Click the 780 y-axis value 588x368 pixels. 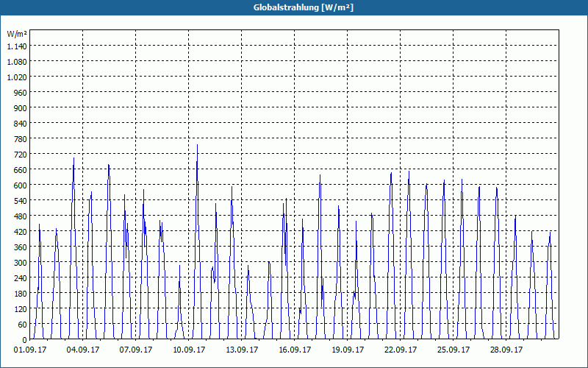[21, 139]
